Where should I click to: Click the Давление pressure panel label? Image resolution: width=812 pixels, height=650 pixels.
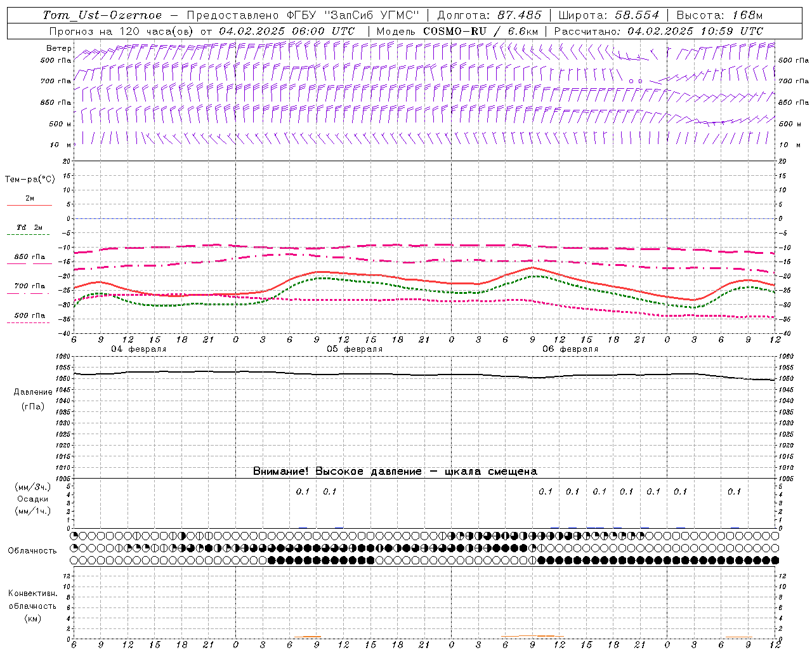coord(33,392)
